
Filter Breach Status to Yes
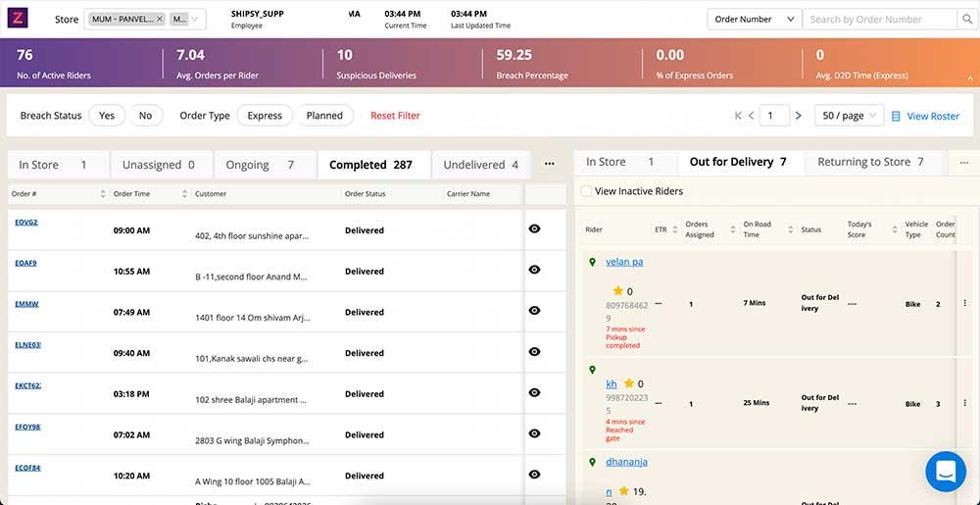(107, 116)
